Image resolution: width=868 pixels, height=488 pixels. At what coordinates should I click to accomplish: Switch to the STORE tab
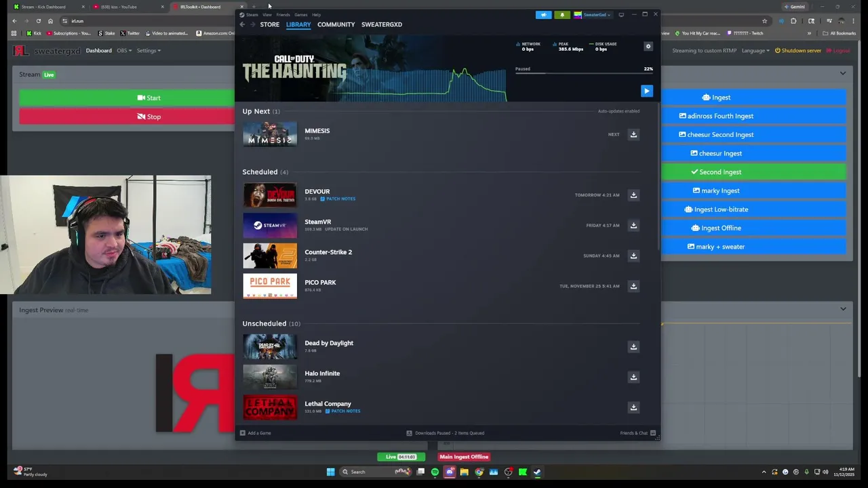click(x=269, y=24)
